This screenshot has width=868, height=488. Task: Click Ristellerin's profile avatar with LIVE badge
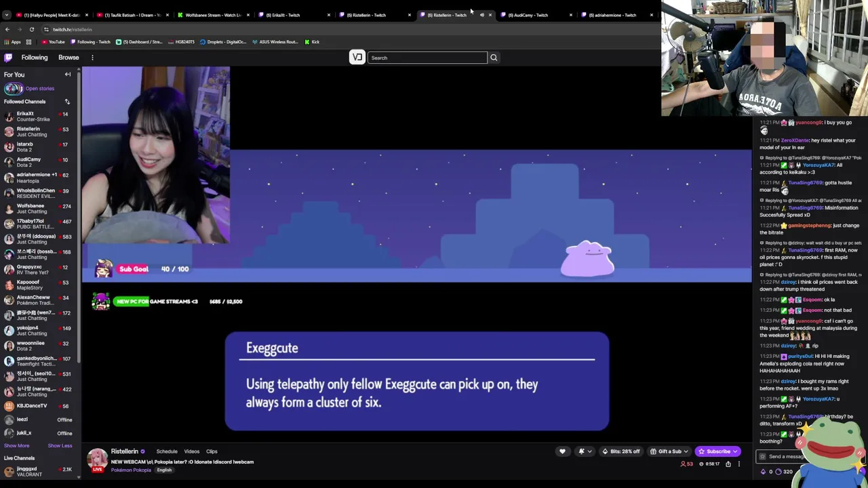pos(98,460)
